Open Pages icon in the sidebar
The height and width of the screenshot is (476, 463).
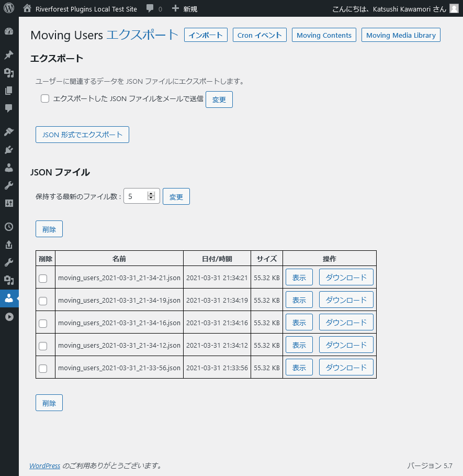(x=9, y=91)
